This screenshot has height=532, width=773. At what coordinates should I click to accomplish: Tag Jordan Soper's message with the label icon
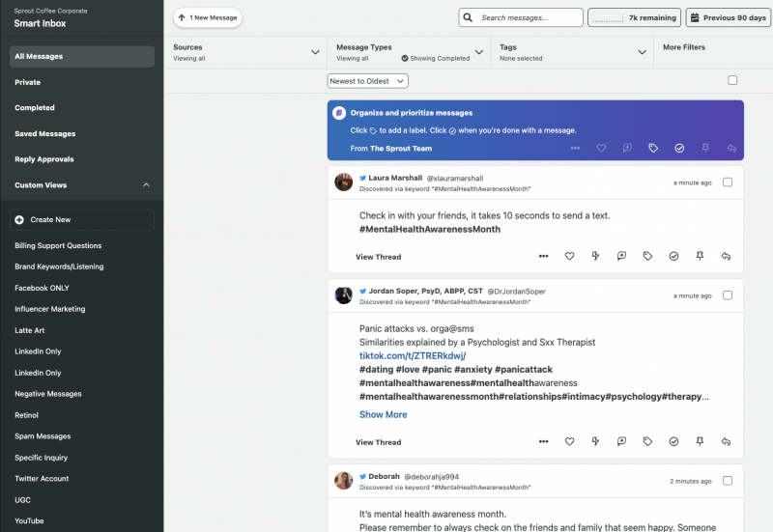click(647, 441)
